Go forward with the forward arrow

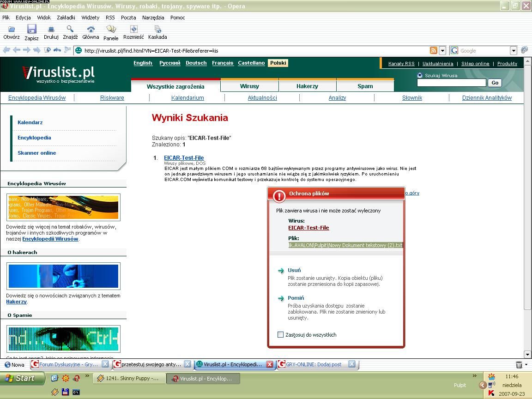[26, 50]
